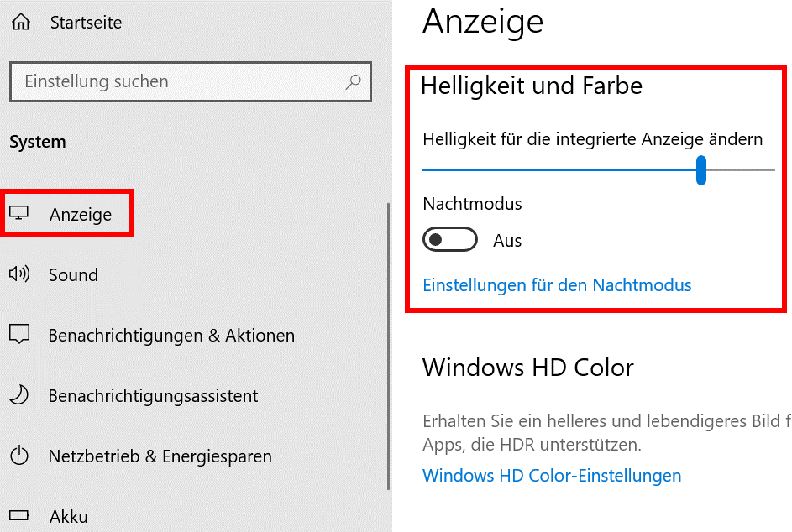This screenshot has width=792, height=532.
Task: Open Einstellungen für den Nachtmodus link
Action: (557, 285)
